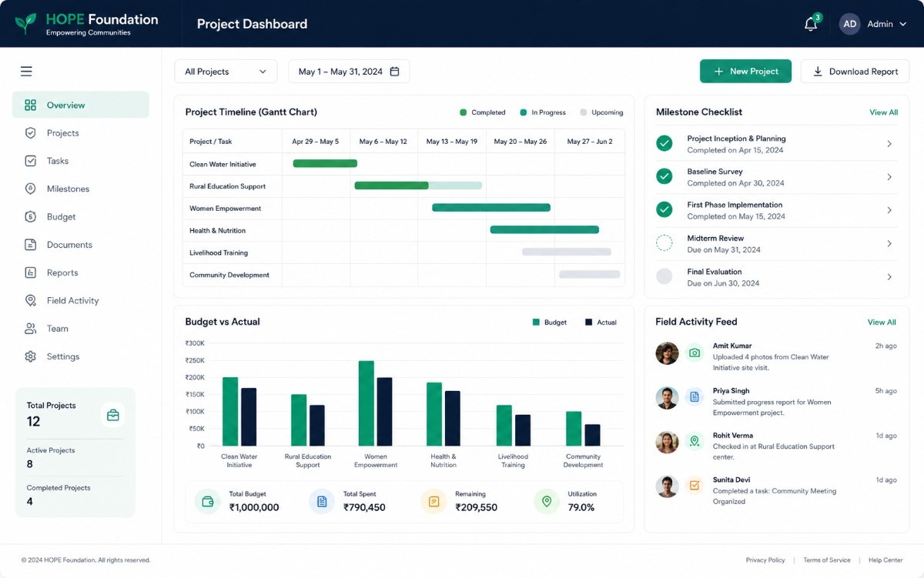Toggle Upcoming legend in Gantt chart
Screen dimensions: 924x578
[x=601, y=112]
